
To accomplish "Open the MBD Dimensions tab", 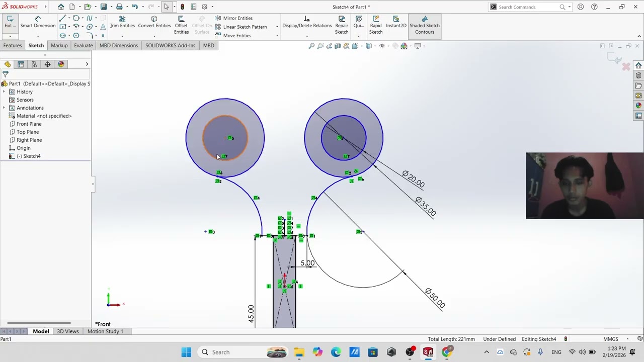I will coord(119,45).
